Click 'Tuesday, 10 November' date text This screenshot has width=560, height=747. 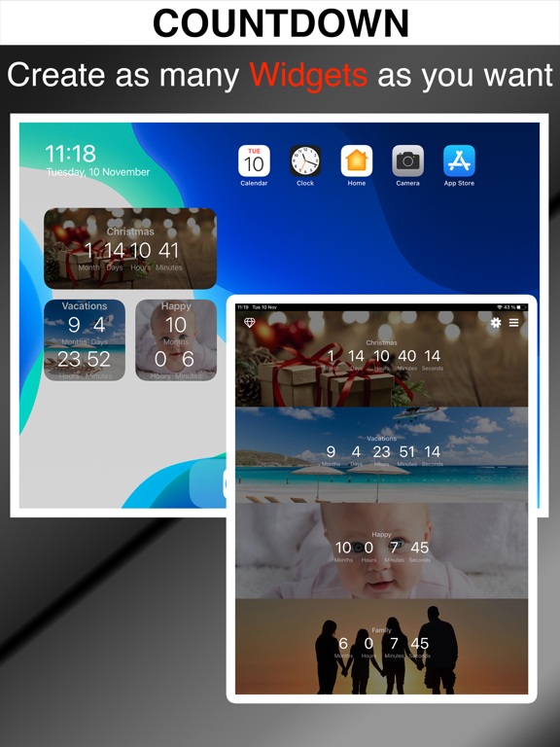point(98,172)
